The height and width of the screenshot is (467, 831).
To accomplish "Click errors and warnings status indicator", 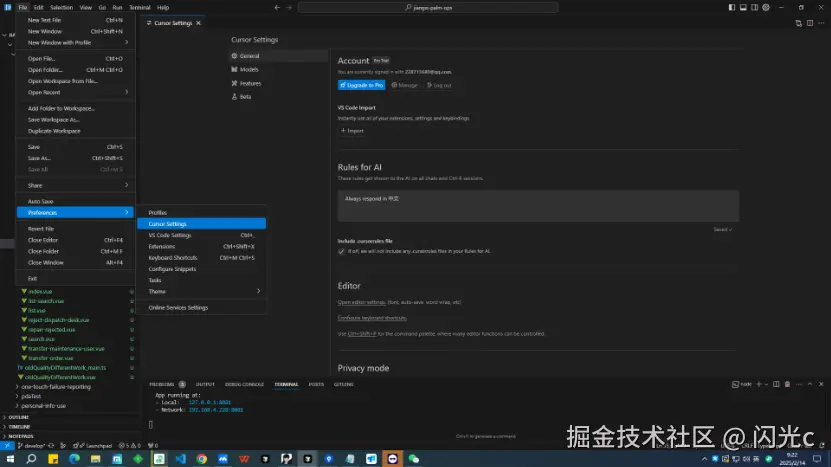I will 130,446.
